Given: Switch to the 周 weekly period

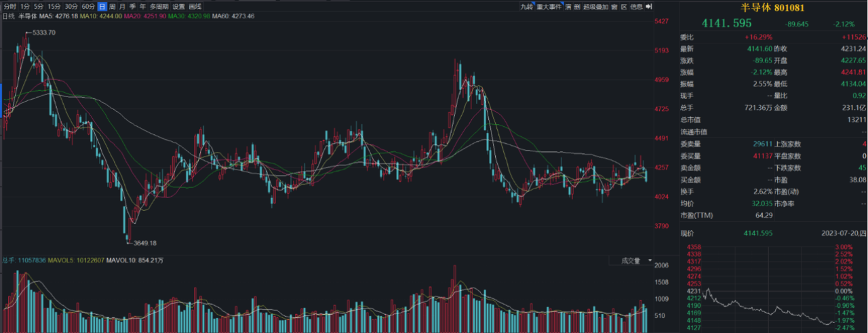Looking at the screenshot, I should pos(112,7).
